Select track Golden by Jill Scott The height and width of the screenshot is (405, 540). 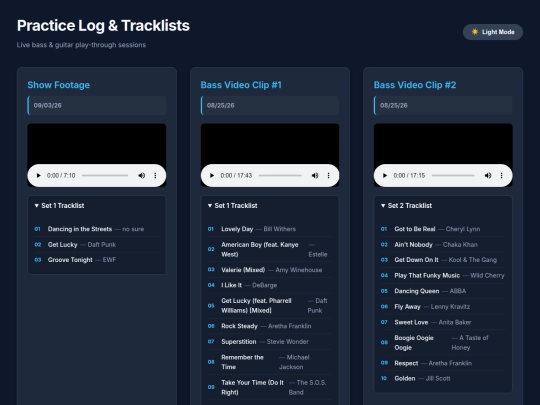tap(443, 378)
